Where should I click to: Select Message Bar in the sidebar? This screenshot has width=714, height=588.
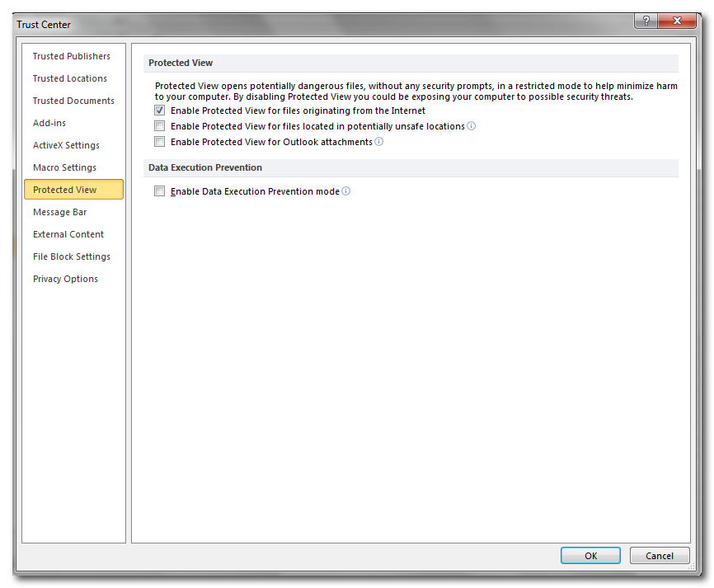59,212
